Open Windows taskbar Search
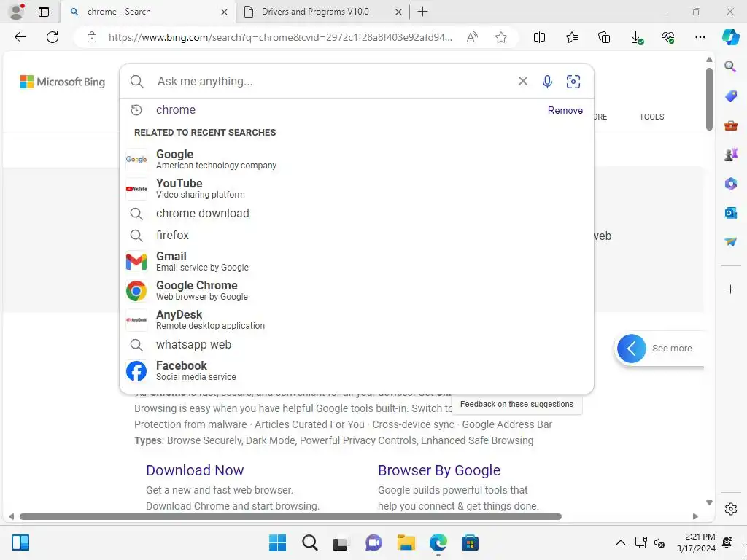Image resolution: width=747 pixels, height=560 pixels. [309, 542]
